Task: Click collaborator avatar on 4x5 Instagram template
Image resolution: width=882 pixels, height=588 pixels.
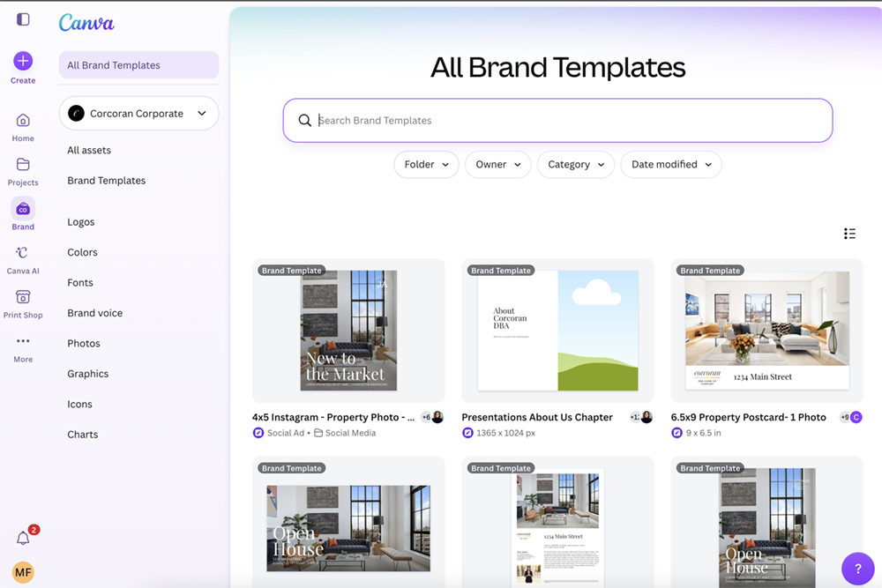Action: [x=437, y=417]
